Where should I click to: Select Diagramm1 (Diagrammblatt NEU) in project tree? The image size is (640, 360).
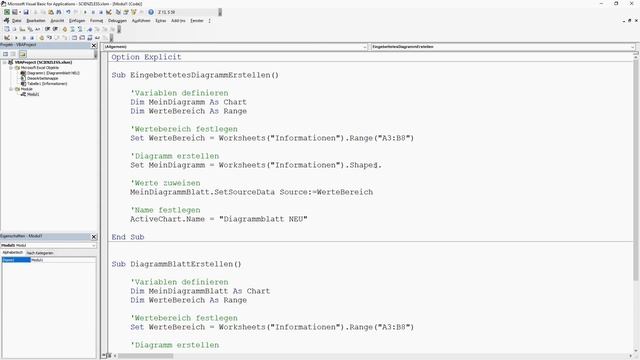(53, 73)
